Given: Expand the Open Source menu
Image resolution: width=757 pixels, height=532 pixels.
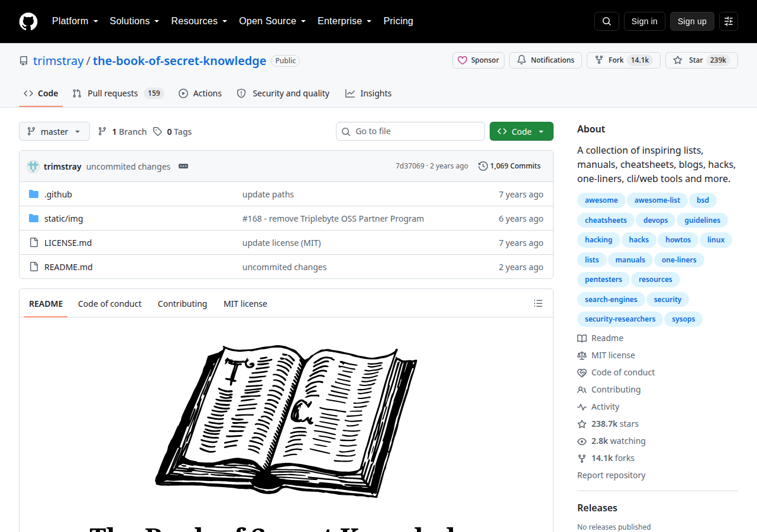Looking at the screenshot, I should point(272,21).
